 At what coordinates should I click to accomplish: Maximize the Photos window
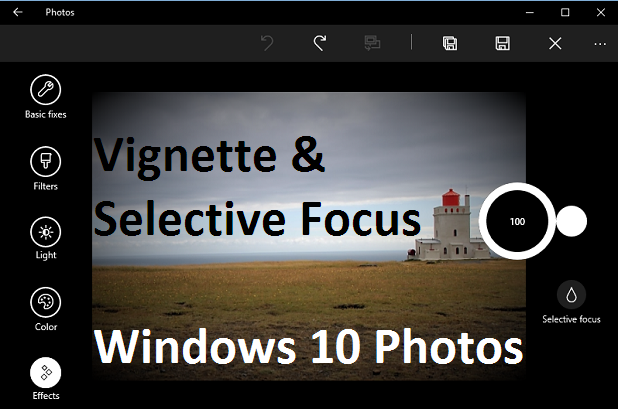(x=565, y=13)
